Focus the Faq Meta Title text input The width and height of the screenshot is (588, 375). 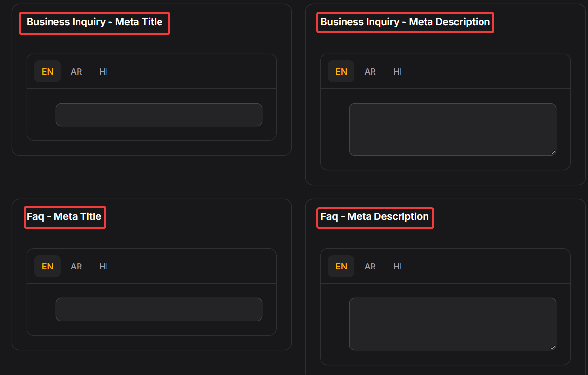pyautogui.click(x=159, y=309)
